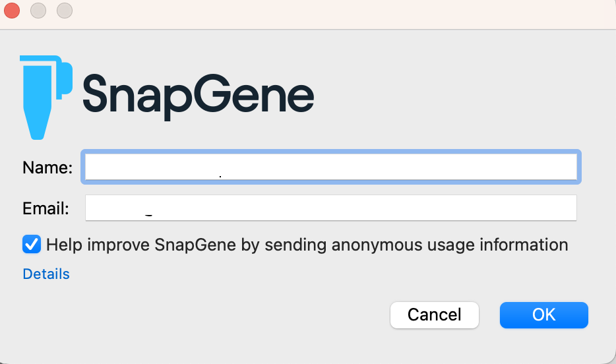Screen dimensions: 616x364
Task: Uncheck the anonymous usage information checkbox
Action: pos(32,244)
